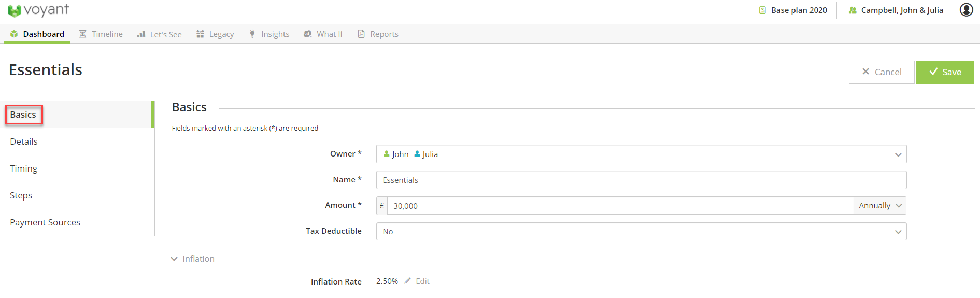
Task: Go to Payment Sources section
Action: (x=45, y=222)
